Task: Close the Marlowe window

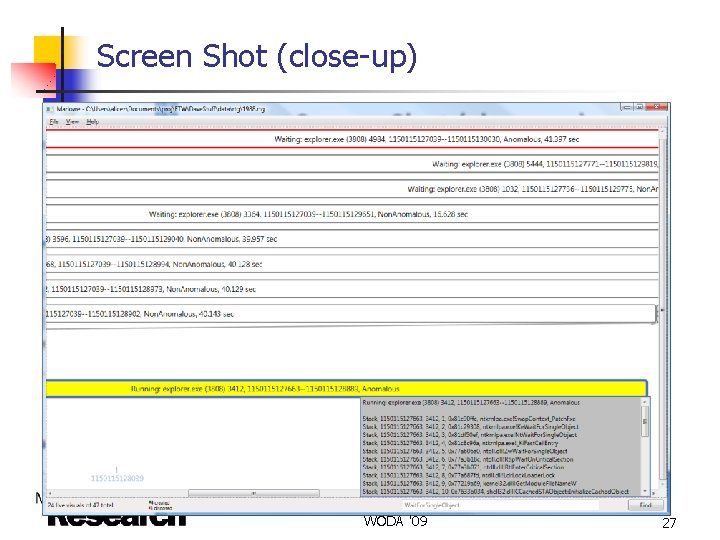Action: pyautogui.click(x=656, y=107)
